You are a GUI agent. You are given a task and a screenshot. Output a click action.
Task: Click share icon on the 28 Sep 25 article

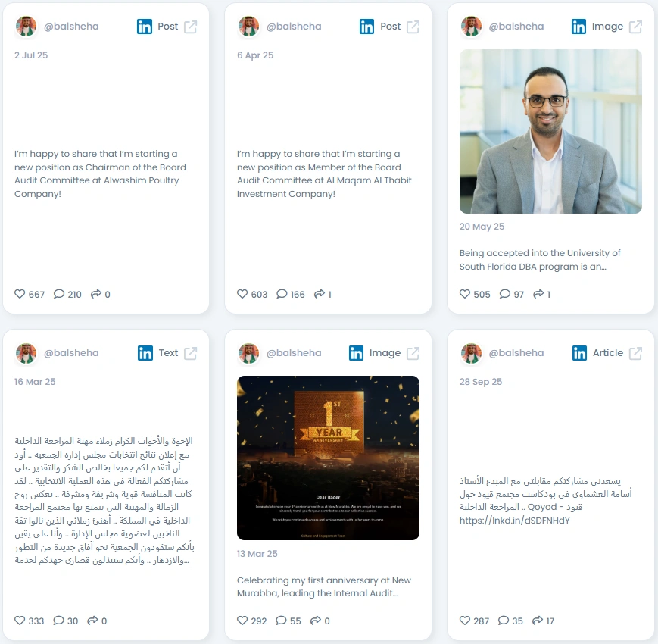[x=538, y=620]
